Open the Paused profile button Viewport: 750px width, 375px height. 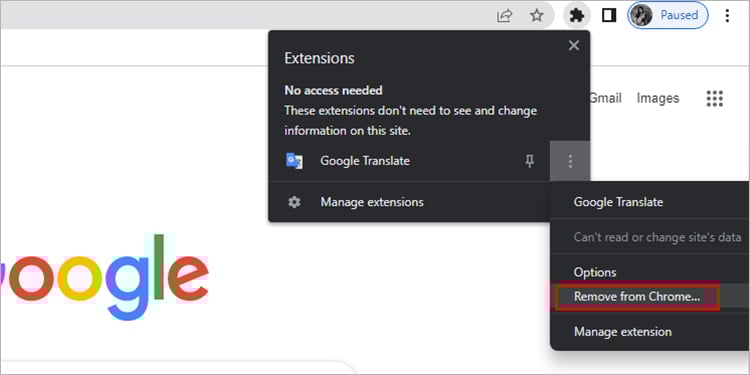(668, 16)
